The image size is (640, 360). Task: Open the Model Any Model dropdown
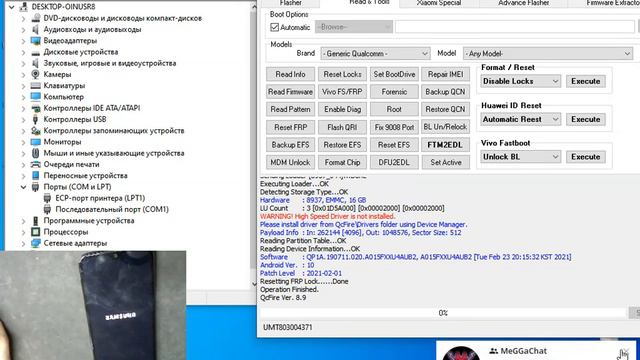(x=548, y=53)
